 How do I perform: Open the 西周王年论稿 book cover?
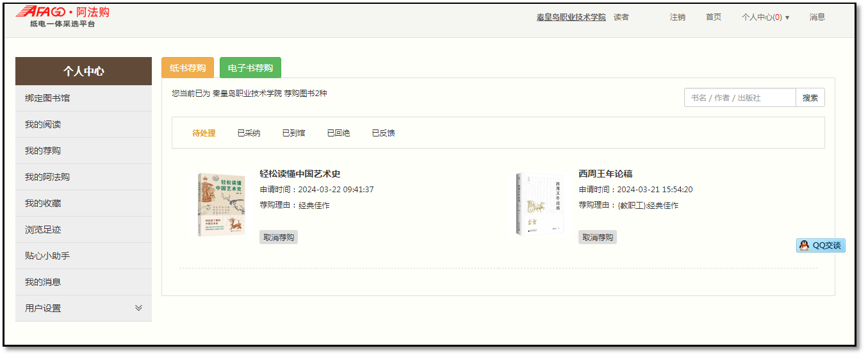tap(539, 204)
